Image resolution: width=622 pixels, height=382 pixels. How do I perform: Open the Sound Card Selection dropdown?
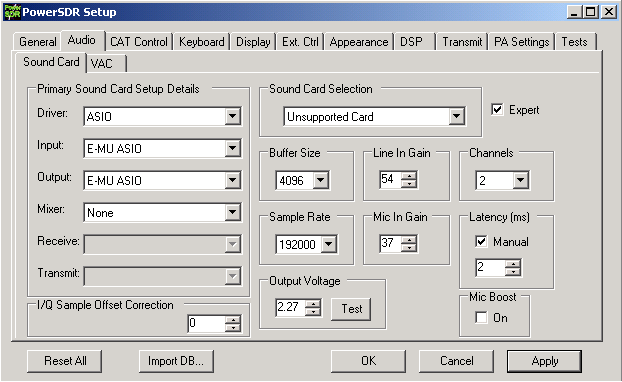(x=457, y=116)
